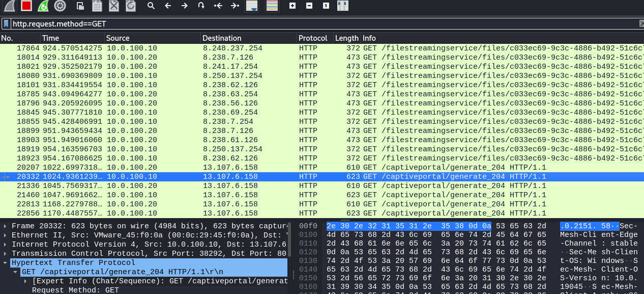Viewport: 644px width, 294px height.
Task: Expand the Frame 20332 tree node
Action: click(x=6, y=226)
